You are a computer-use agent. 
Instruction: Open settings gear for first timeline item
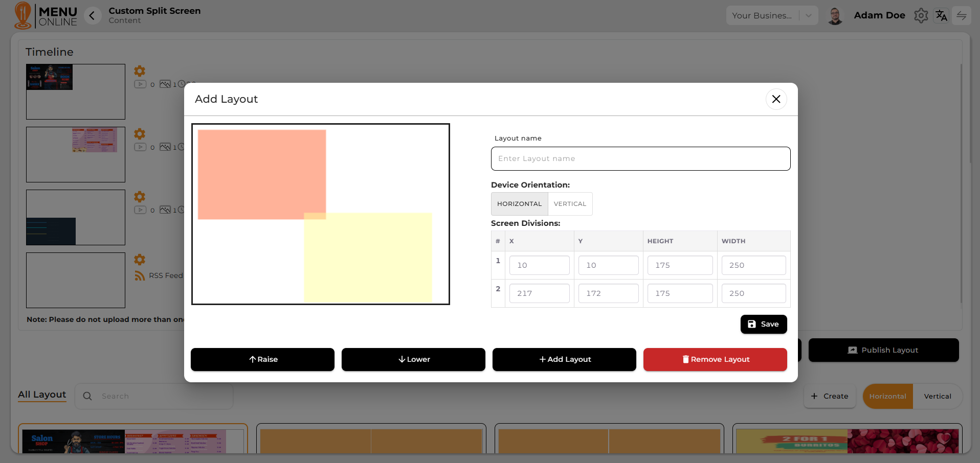click(x=140, y=71)
